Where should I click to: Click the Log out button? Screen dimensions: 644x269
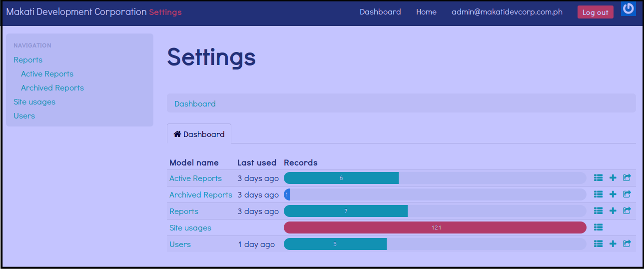595,12
